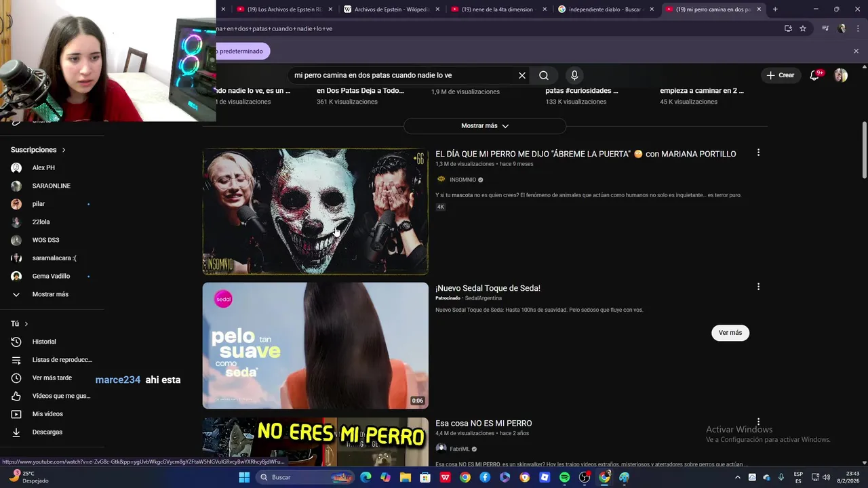Viewport: 868px width, 488px height.
Task: Expand Suscripciones section chevron
Action: 64,150
